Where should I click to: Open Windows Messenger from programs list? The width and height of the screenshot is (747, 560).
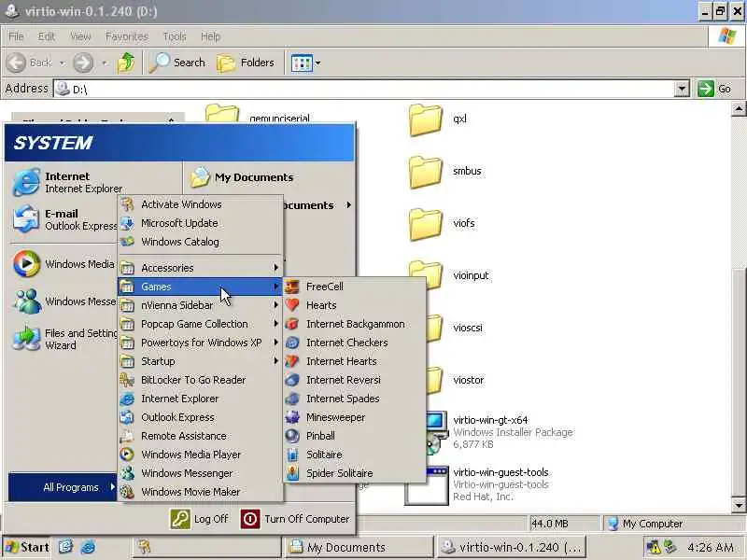click(x=200, y=473)
